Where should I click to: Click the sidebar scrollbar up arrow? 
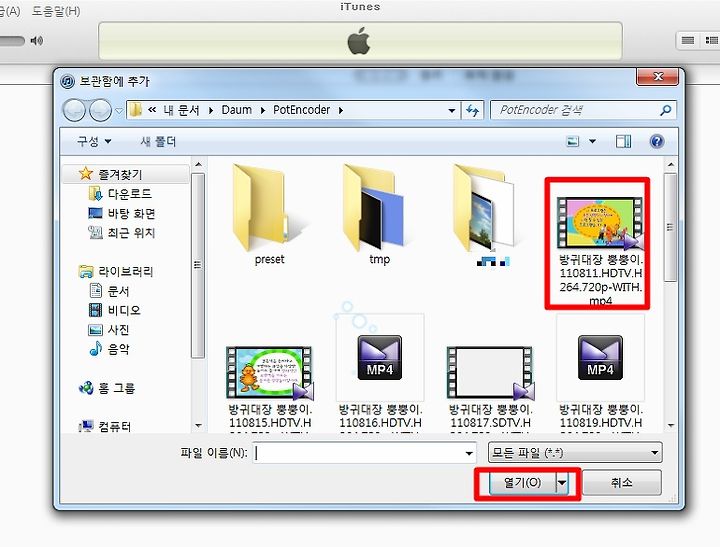click(x=198, y=164)
